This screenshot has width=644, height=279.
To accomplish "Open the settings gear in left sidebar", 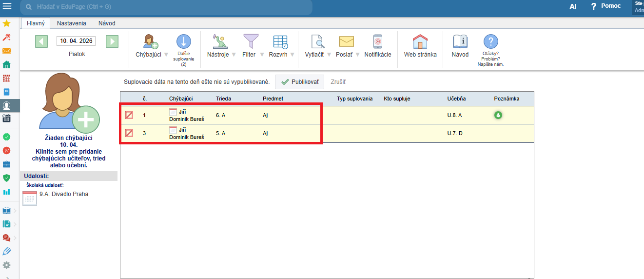I will 7,265.
